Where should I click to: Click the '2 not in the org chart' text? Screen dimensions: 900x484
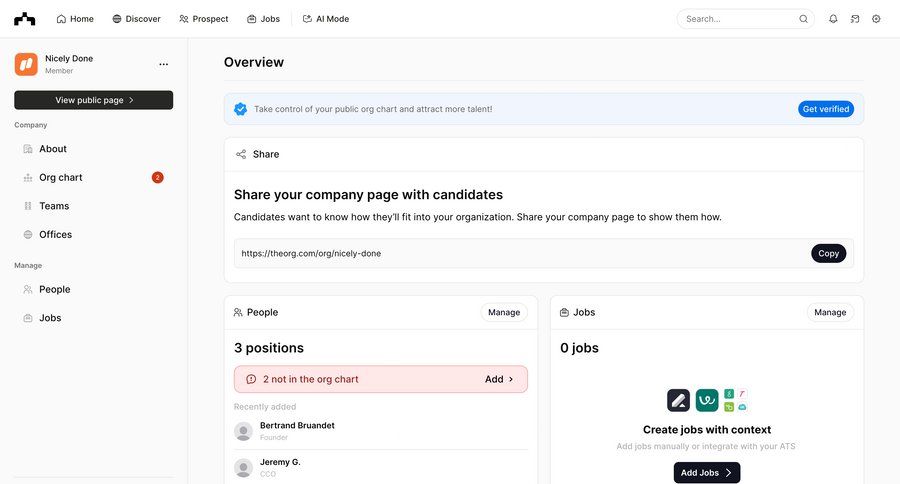coord(311,380)
